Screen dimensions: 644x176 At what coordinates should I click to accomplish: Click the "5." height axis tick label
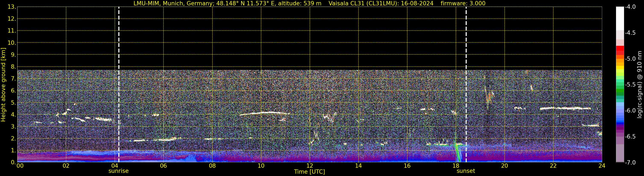coord(13,102)
